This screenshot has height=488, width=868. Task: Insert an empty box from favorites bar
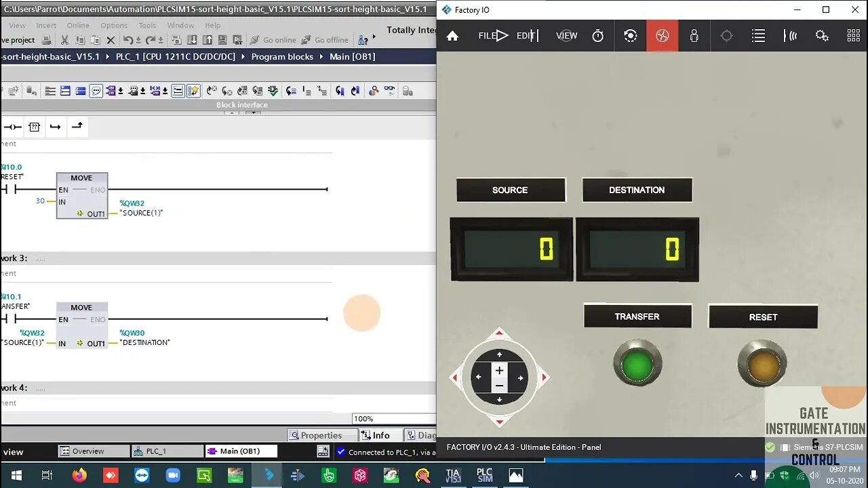(x=34, y=127)
